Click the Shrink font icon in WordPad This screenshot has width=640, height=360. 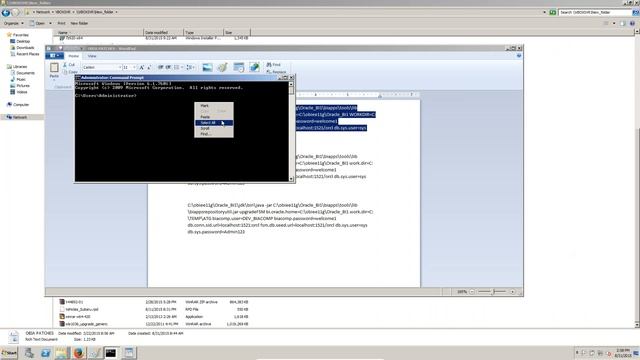149,67
